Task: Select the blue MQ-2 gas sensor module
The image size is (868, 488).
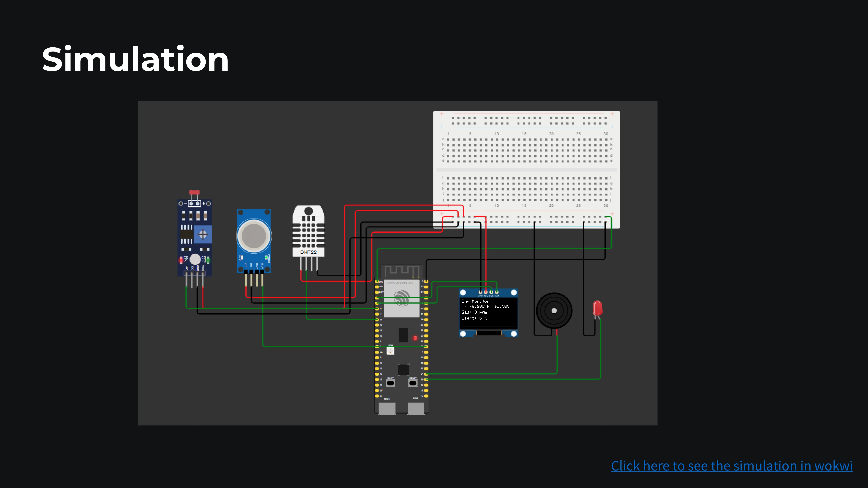Action: (x=254, y=259)
